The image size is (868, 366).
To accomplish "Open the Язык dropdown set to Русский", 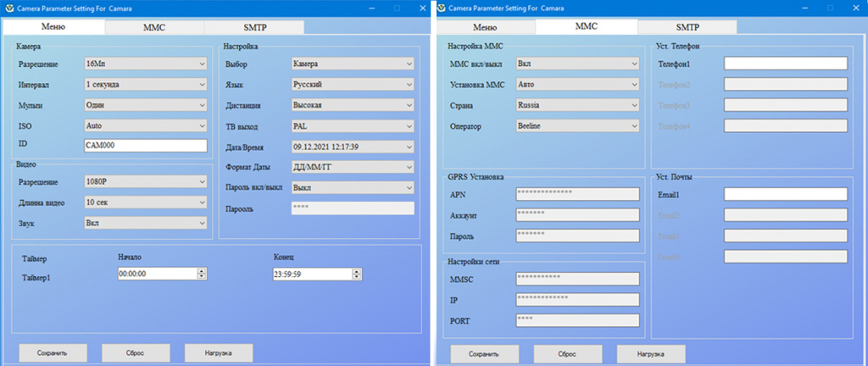I will [x=352, y=85].
